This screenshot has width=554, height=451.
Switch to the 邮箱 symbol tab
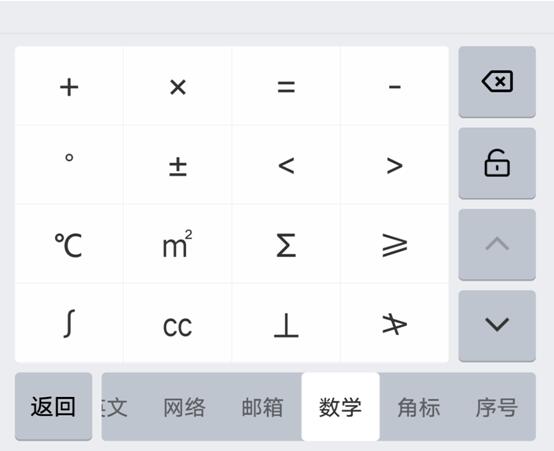tap(262, 407)
